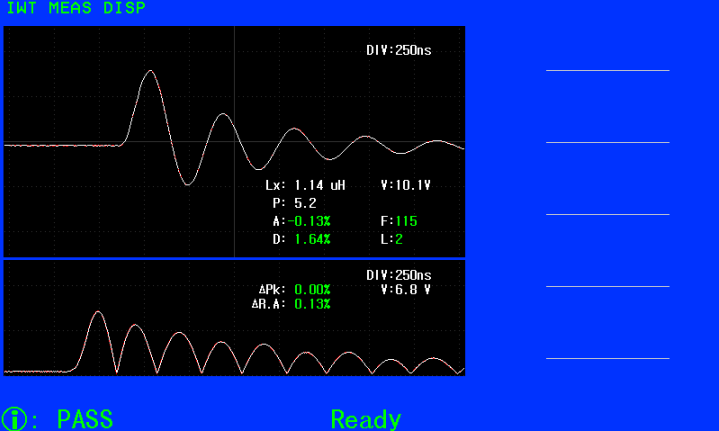719x431 pixels.
Task: Select the lower waveform DIV:250ns timebase
Action: (398, 275)
